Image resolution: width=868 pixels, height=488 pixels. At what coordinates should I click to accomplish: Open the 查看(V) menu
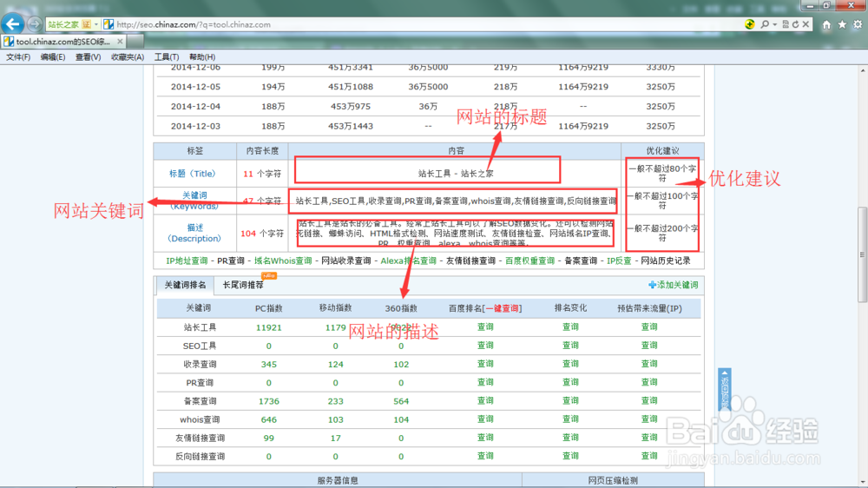tap(88, 57)
